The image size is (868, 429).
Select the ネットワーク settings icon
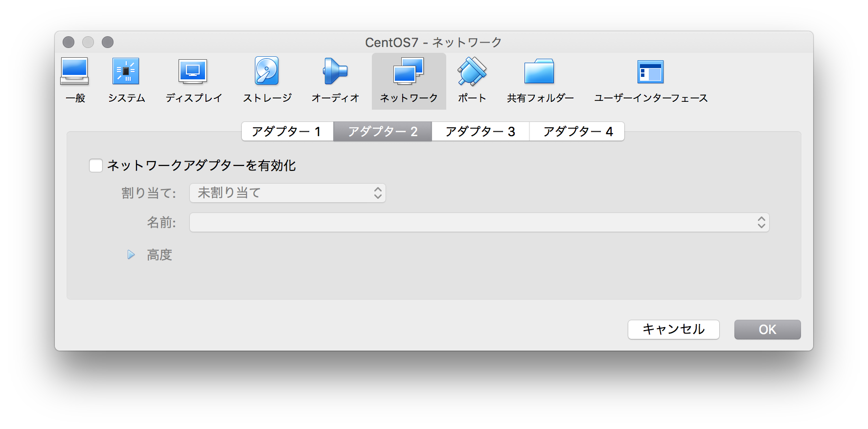pos(409,81)
